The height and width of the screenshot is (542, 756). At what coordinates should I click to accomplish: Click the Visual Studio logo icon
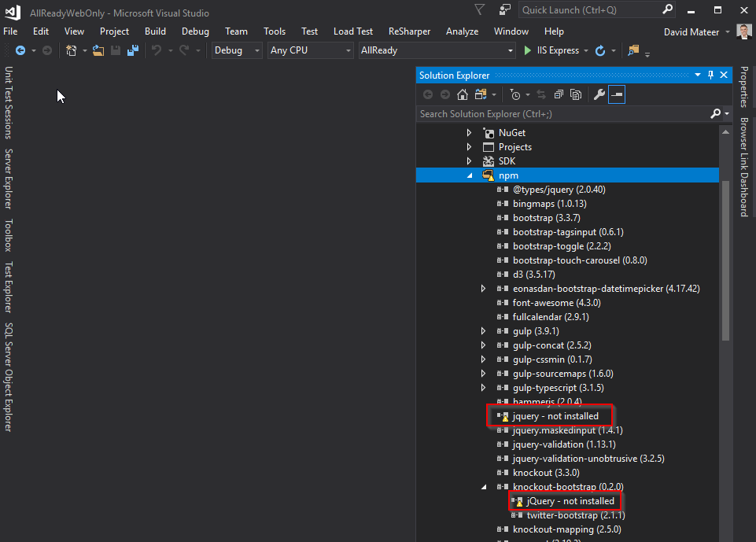pyautogui.click(x=13, y=12)
